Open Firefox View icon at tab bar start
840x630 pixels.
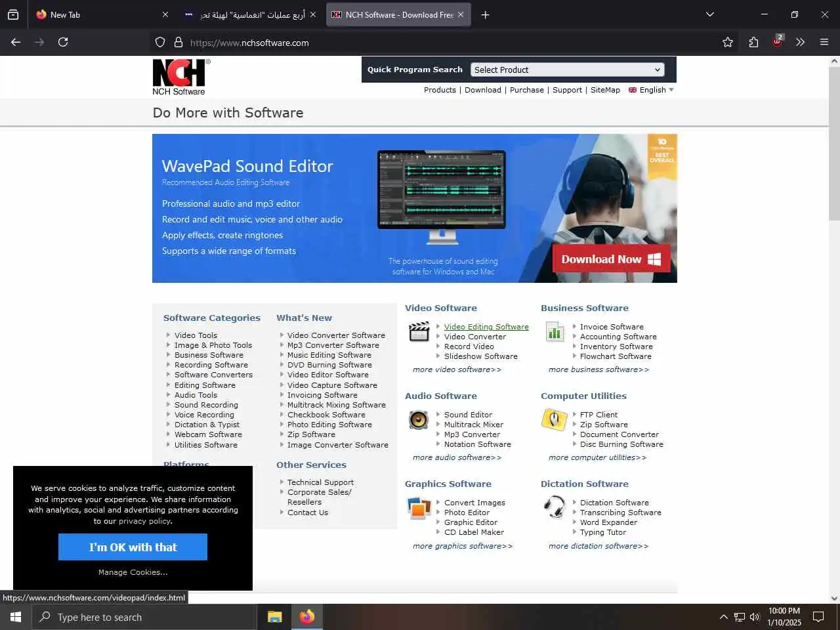click(x=13, y=14)
